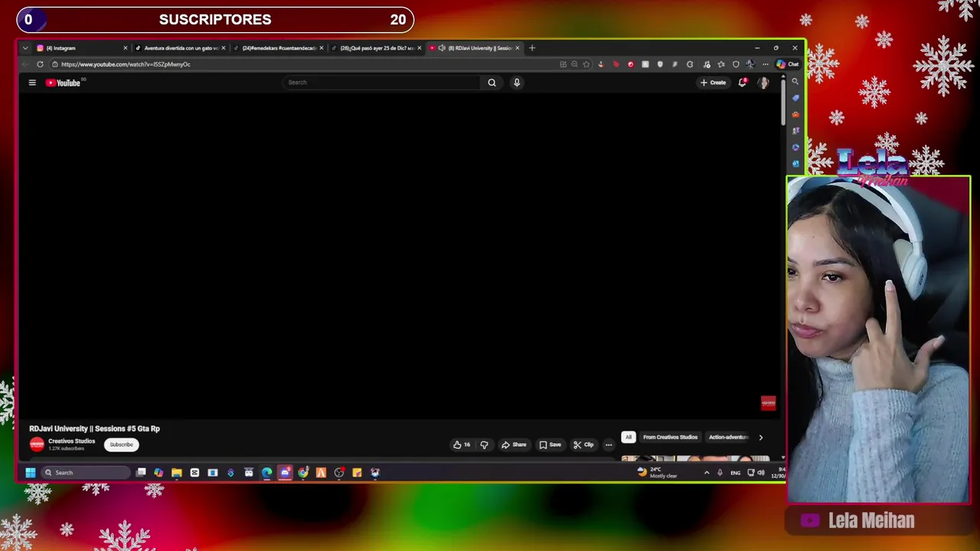Open a new browser tab

[532, 48]
